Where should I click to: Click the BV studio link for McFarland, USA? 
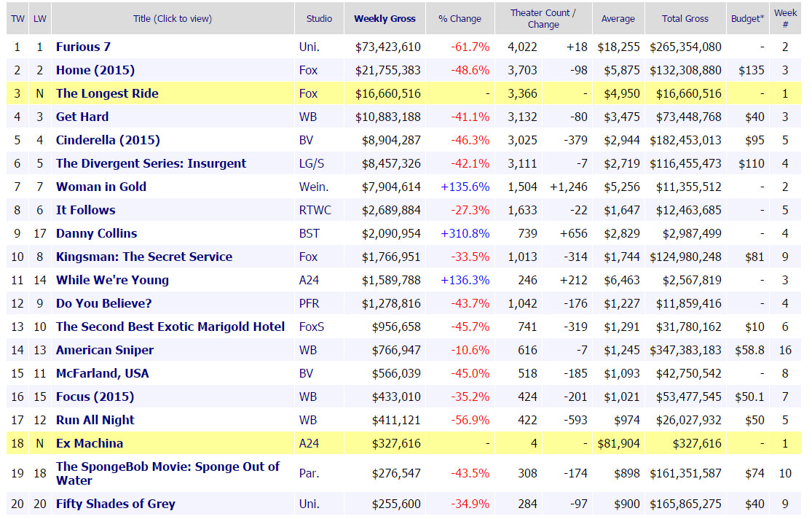[x=306, y=373]
